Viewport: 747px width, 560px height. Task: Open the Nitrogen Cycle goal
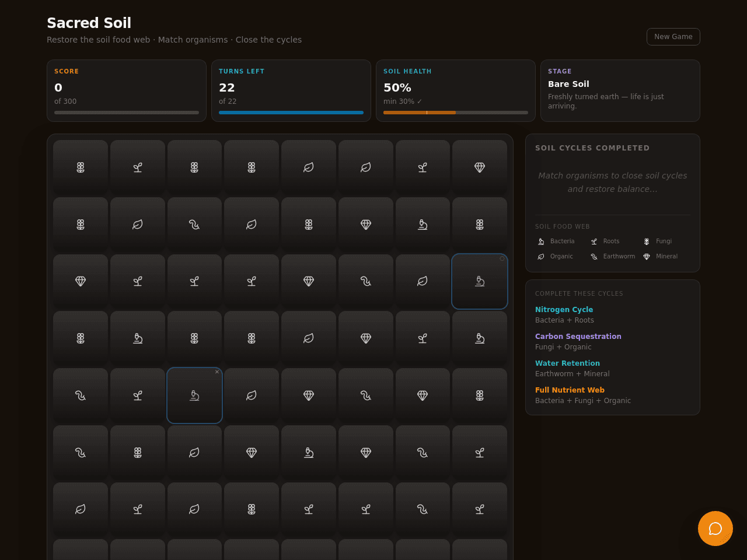pos(564,310)
